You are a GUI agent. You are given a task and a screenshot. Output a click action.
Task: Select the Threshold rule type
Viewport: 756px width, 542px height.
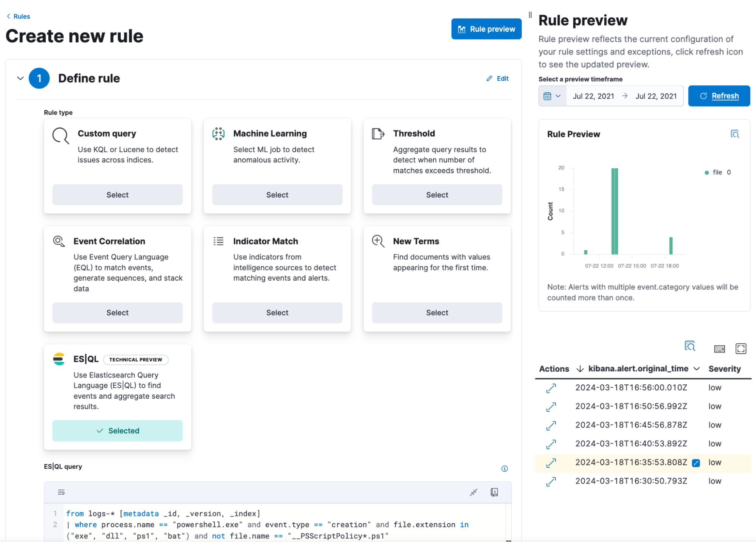point(437,194)
